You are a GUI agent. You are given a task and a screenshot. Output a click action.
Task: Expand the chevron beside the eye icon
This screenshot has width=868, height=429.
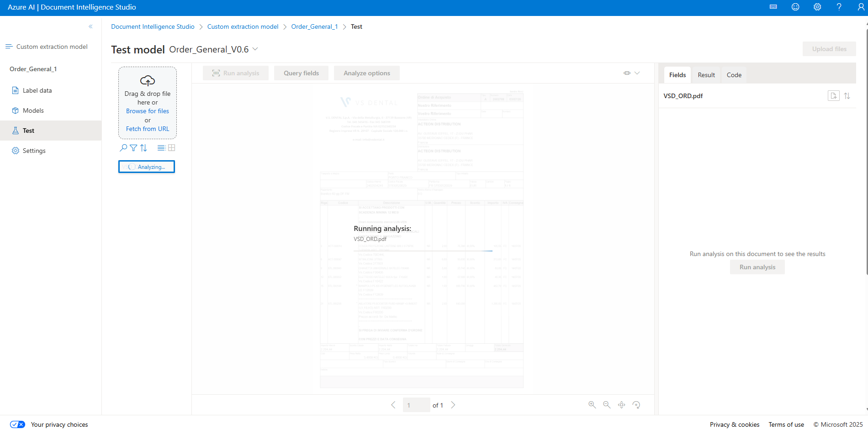[637, 73]
